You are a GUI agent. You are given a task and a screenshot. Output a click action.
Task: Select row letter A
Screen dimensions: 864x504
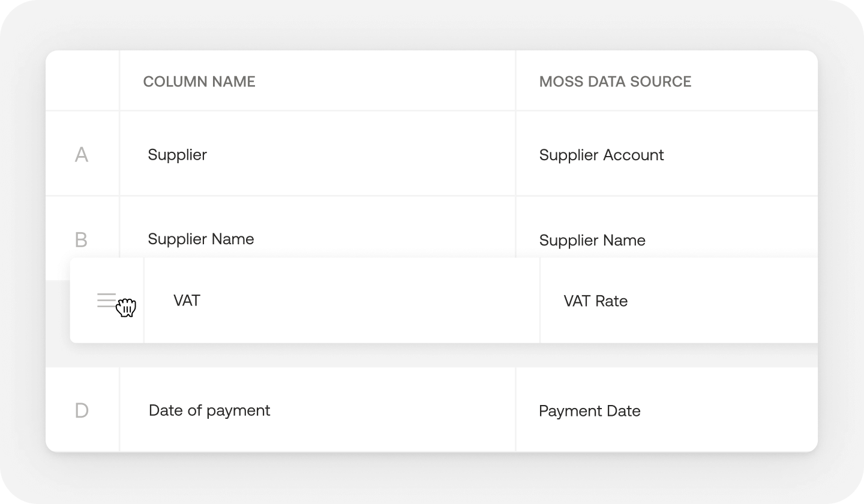[82, 155]
